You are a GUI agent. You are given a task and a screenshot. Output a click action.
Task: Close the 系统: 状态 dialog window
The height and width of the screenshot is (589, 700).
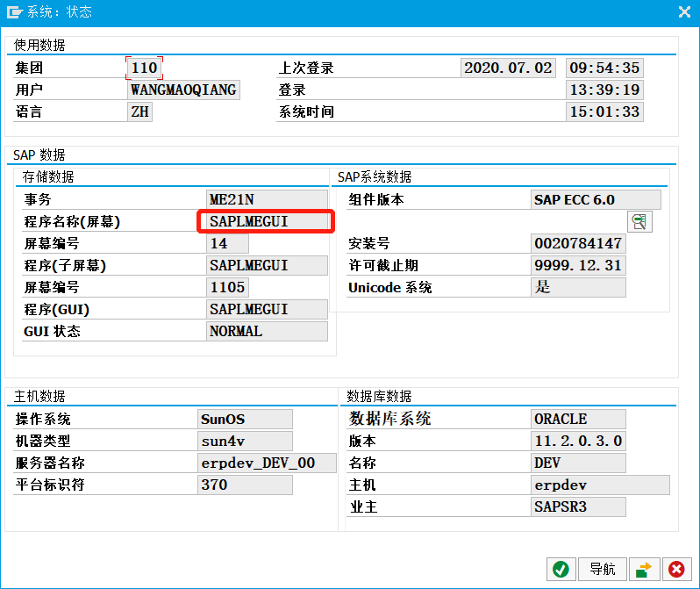pos(684,11)
